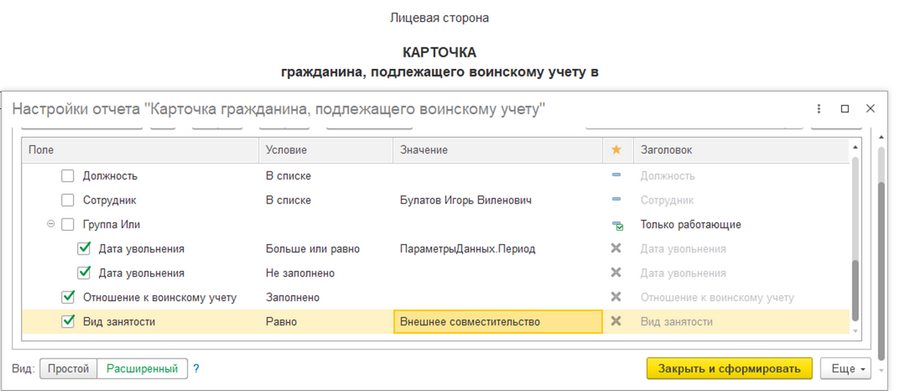Click condition 'Больше или равно'
Screen dimensions: 900x391
pos(312,249)
